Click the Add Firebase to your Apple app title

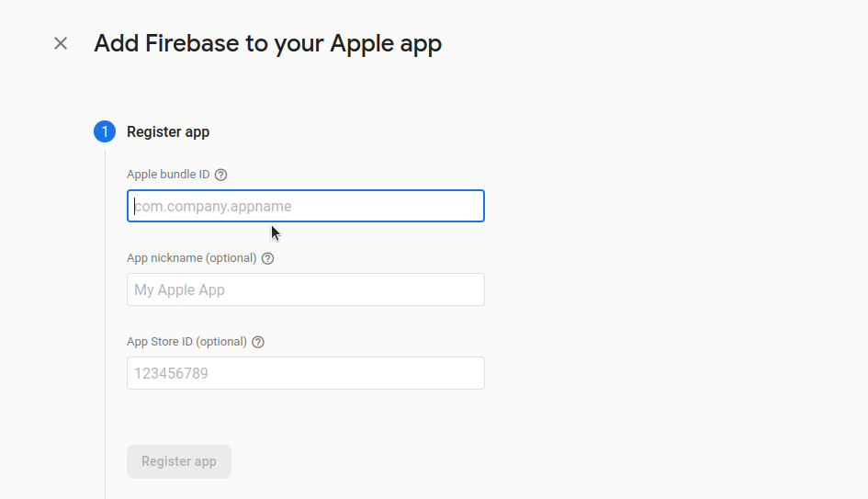coord(268,44)
